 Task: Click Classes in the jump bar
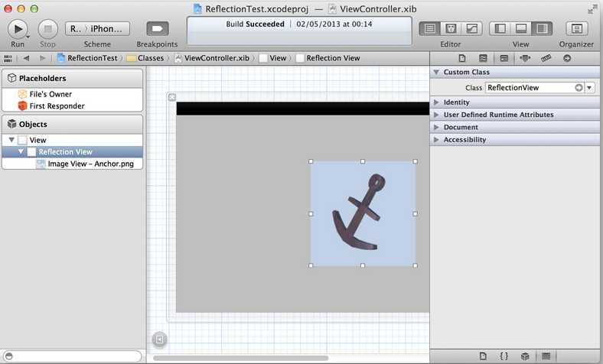click(x=145, y=58)
